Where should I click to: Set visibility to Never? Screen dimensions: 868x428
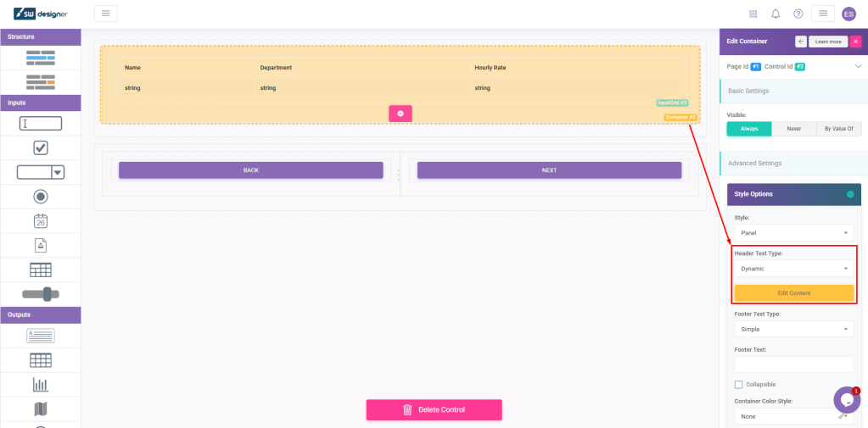(x=793, y=129)
